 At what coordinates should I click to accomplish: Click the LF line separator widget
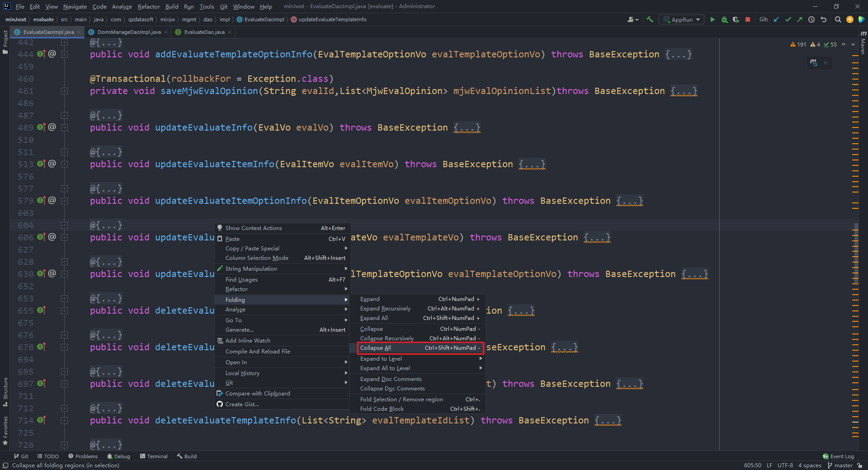pos(769,465)
